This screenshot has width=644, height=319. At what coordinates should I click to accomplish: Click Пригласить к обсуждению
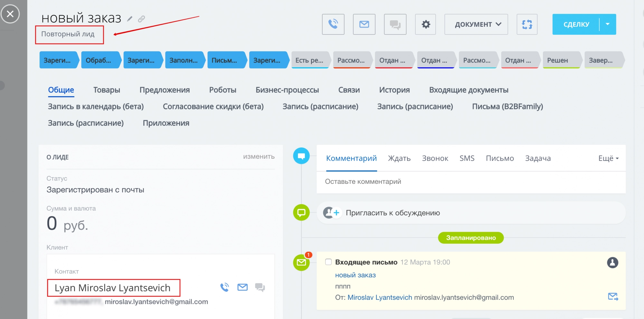(x=393, y=213)
